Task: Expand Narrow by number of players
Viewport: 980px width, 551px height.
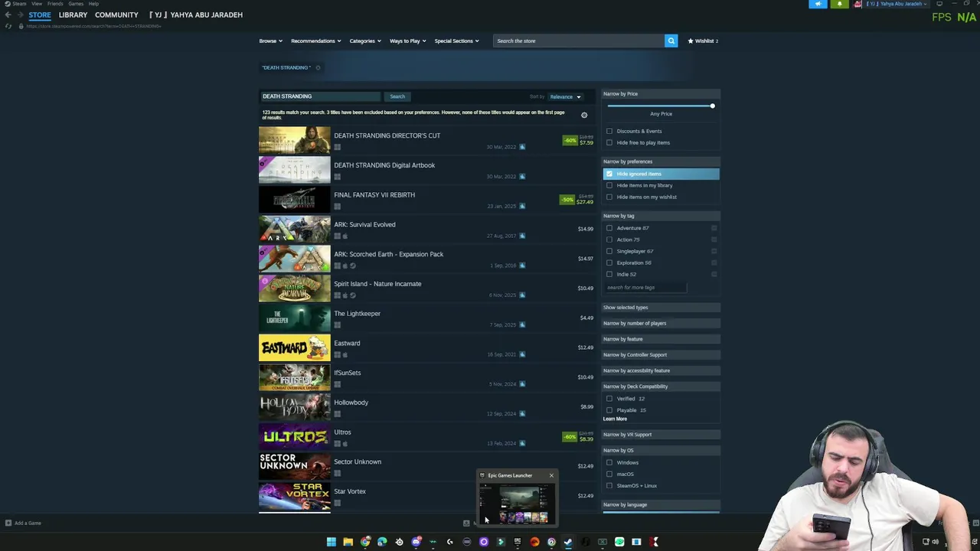Action: point(661,323)
